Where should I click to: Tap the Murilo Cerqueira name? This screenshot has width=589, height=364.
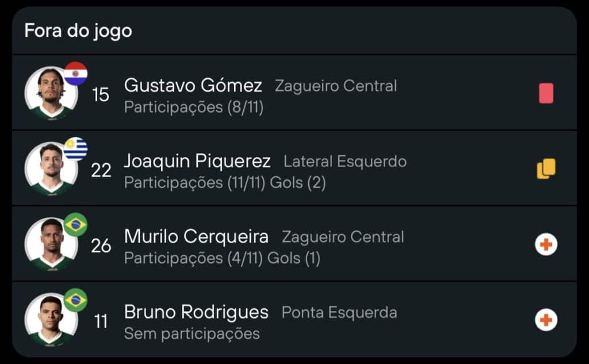pyautogui.click(x=196, y=236)
